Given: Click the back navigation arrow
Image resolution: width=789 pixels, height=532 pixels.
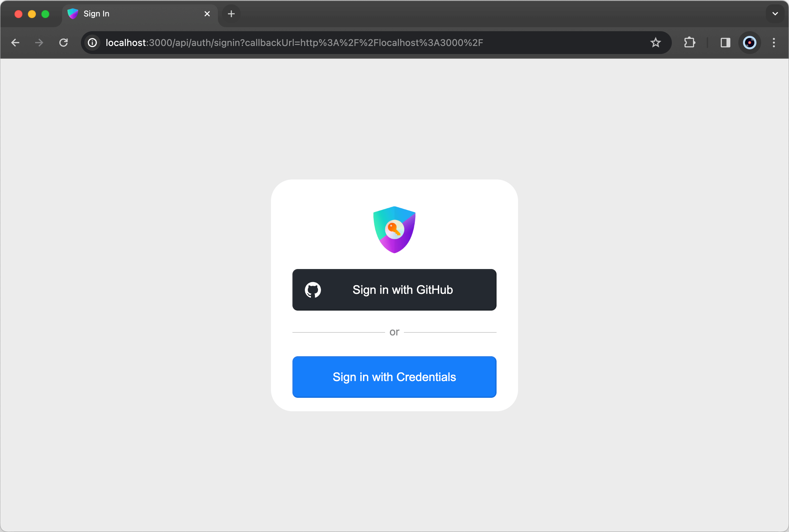Looking at the screenshot, I should (x=15, y=42).
